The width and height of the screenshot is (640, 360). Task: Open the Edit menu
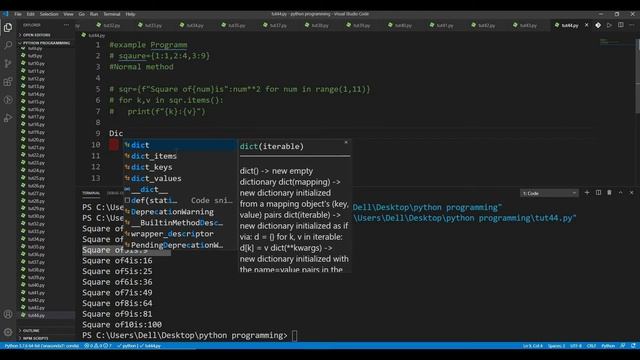[31, 14]
